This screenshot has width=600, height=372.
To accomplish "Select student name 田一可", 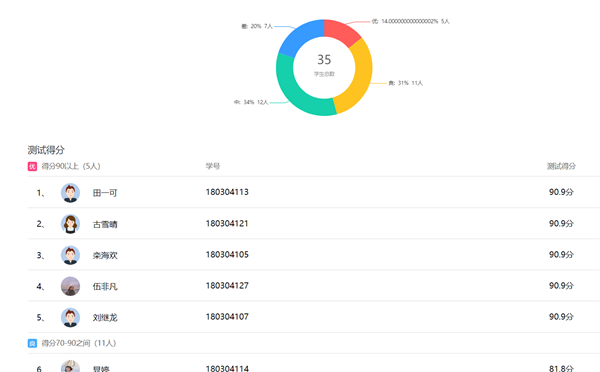I will coord(105,193).
